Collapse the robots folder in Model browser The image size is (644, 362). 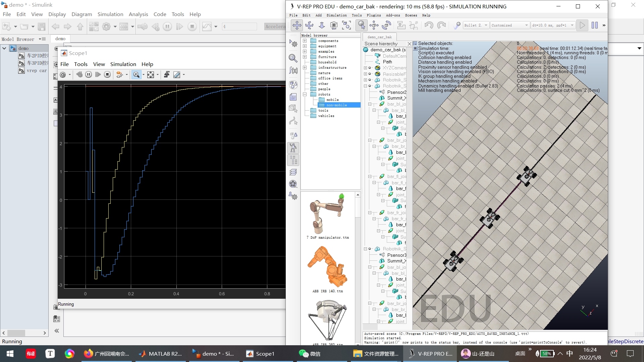click(305, 94)
